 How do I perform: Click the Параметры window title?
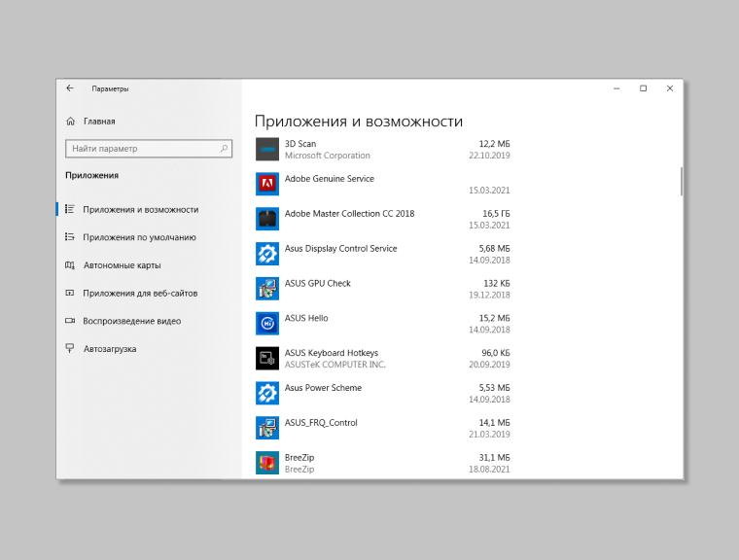click(110, 88)
